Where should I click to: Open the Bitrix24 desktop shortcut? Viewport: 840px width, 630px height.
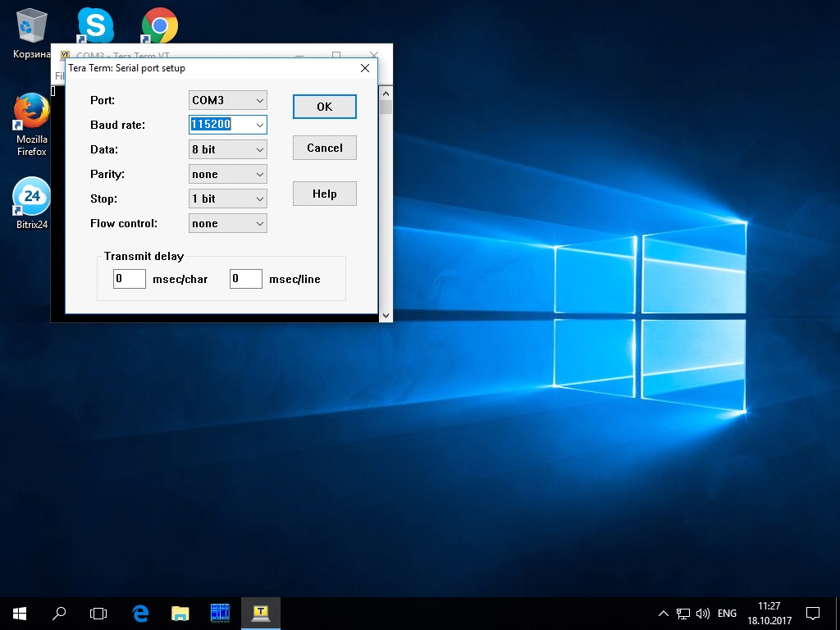tap(32, 203)
